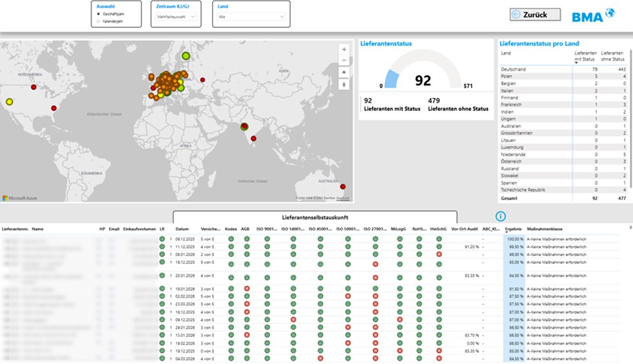Image resolution: width=633 pixels, height=364 pixels.
Task: Toggle sort arrow under Ergebnis column
Action: tap(506, 232)
